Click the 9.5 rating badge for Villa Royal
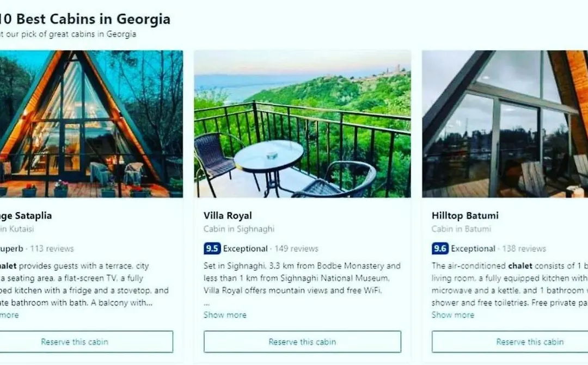This screenshot has width=588, height=365. coord(212,249)
